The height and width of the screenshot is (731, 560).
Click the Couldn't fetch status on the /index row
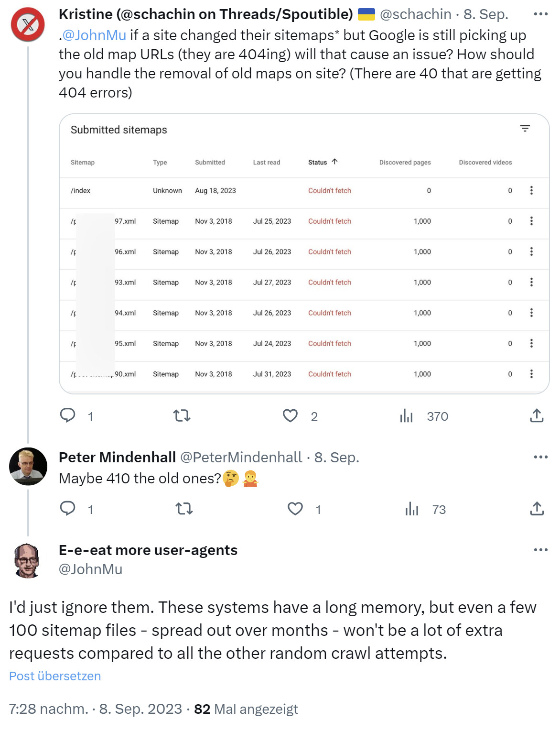coord(330,190)
